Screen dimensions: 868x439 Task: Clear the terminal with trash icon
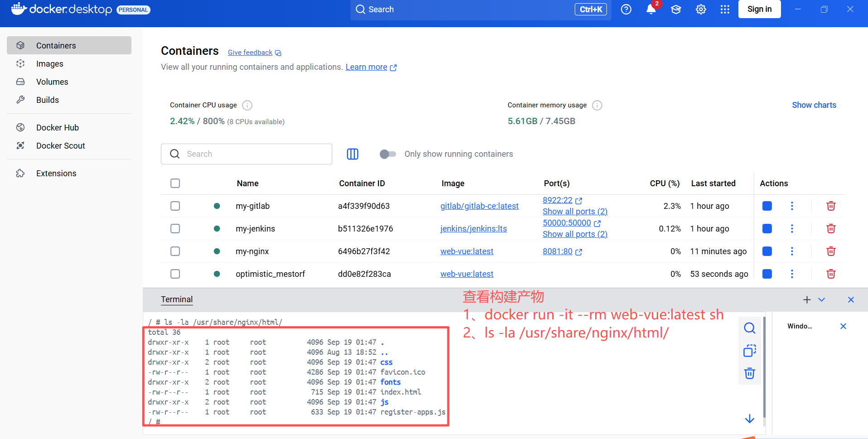pyautogui.click(x=750, y=373)
